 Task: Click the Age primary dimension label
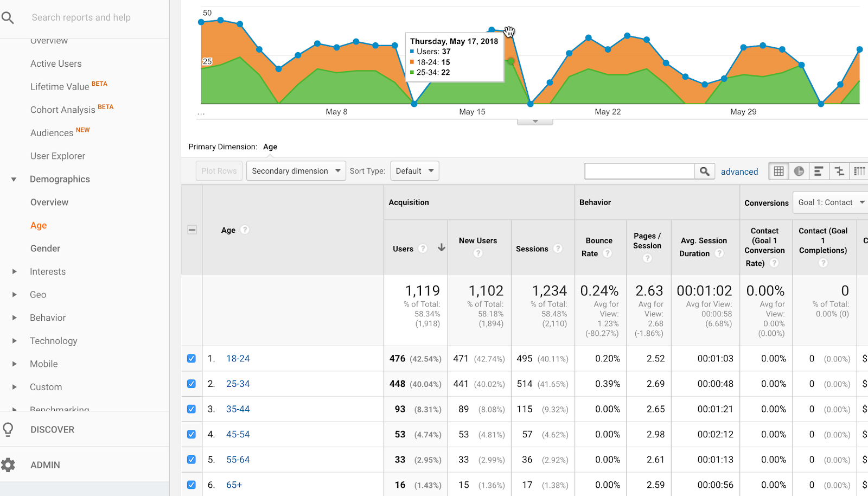[x=270, y=147]
